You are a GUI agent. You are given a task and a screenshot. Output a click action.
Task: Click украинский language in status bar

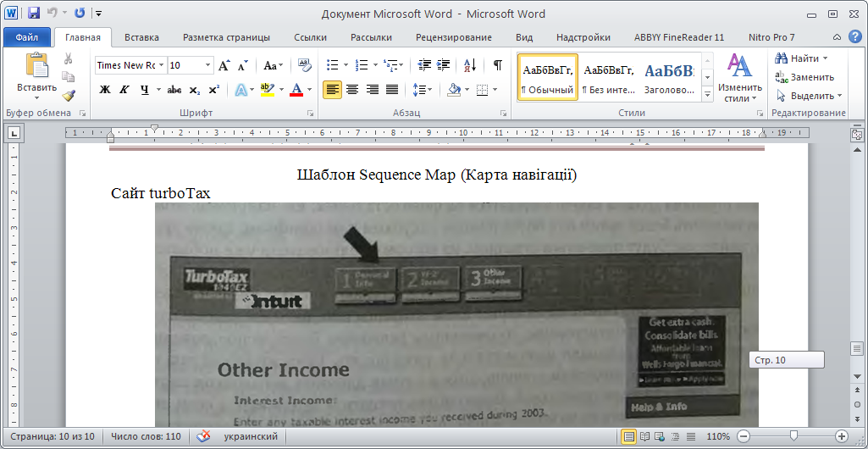coord(250,437)
